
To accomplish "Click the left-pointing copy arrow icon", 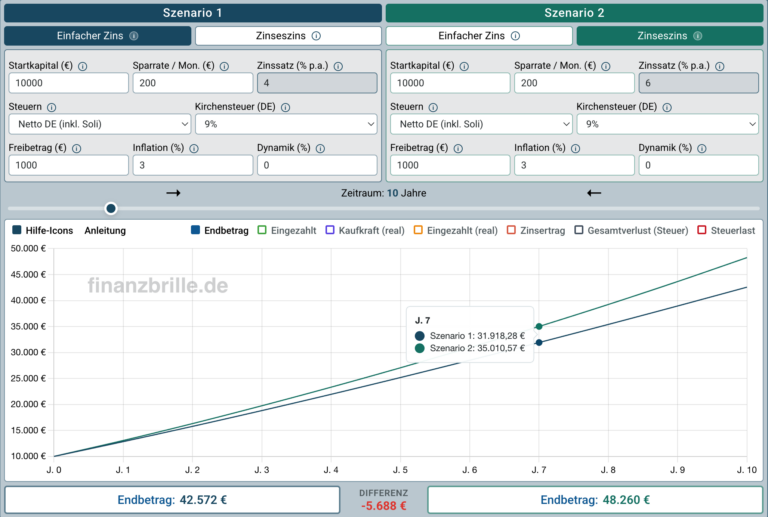I will pyautogui.click(x=594, y=193).
